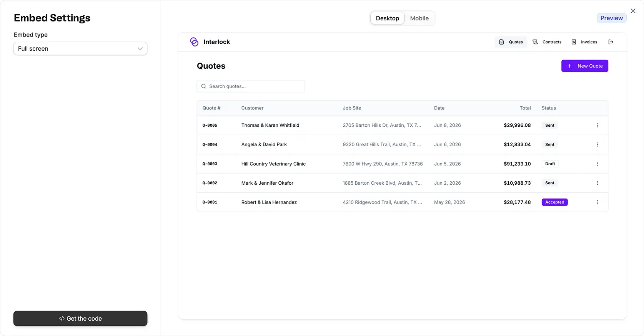644x336 pixels.
Task: Click total $12,833.04
Action: 517,144
